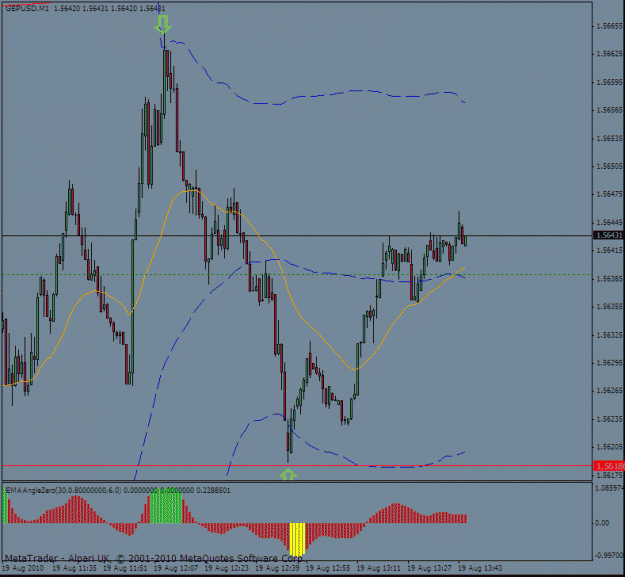This screenshot has height=577, width=625.
Task: Select the GBPUSD,M1 chart title text
Action: [x=27, y=8]
